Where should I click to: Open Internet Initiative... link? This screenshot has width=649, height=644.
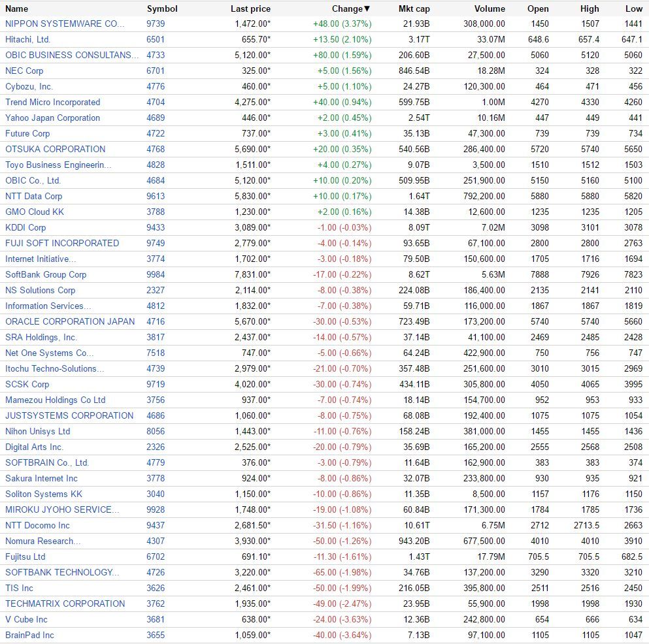41,259
